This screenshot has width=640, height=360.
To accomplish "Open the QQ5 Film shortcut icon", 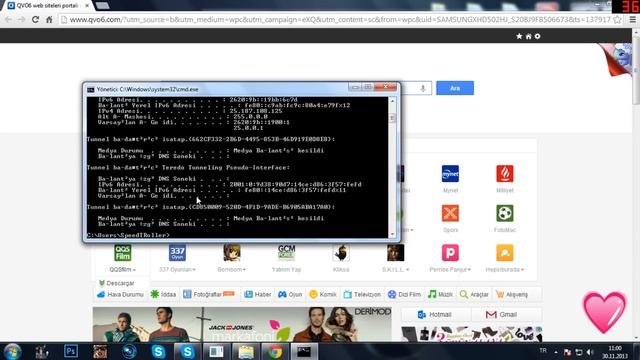I will coord(122,253).
